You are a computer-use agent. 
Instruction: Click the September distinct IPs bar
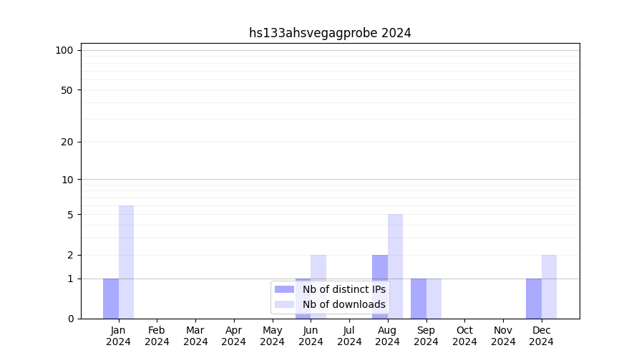[419, 299]
